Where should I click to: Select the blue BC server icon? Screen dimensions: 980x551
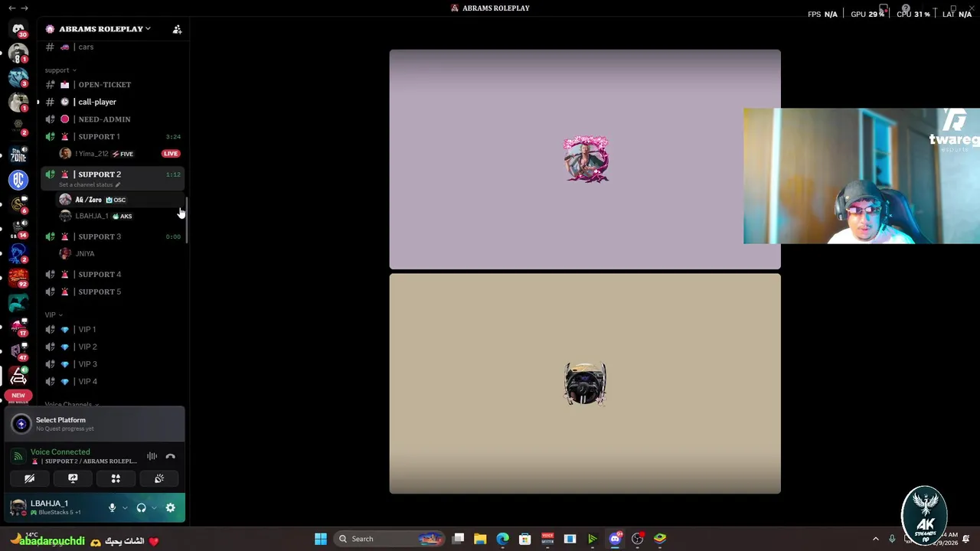coord(18,180)
